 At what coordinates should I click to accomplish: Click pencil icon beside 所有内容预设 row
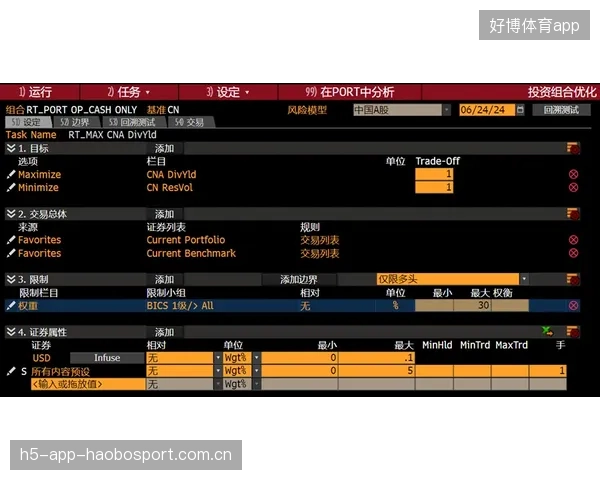11,371
